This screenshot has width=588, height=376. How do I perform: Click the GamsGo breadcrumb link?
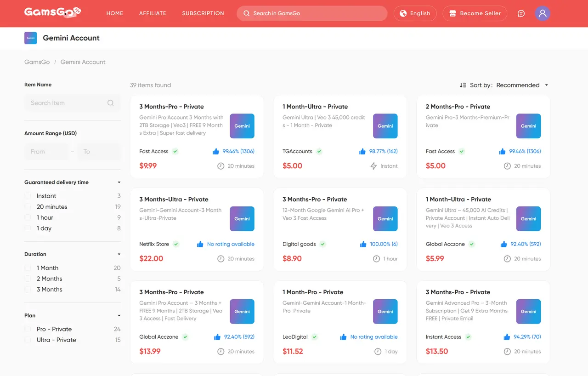37,62
